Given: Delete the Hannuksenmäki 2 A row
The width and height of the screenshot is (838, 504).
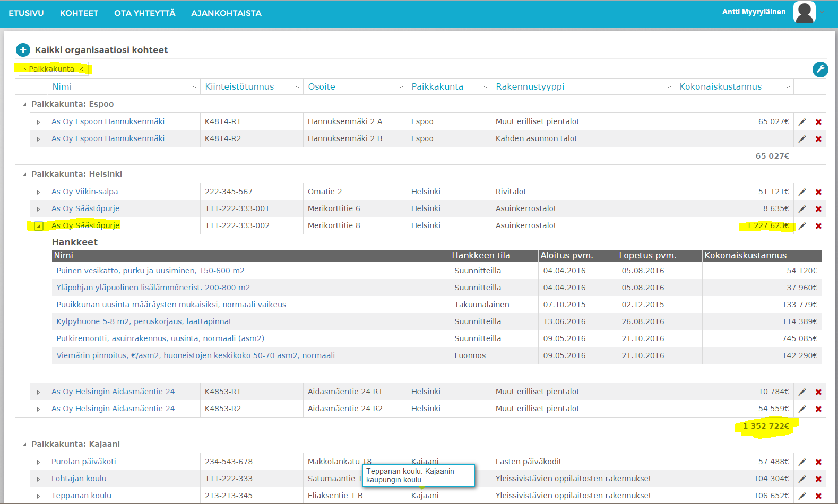Looking at the screenshot, I should pyautogui.click(x=818, y=122).
